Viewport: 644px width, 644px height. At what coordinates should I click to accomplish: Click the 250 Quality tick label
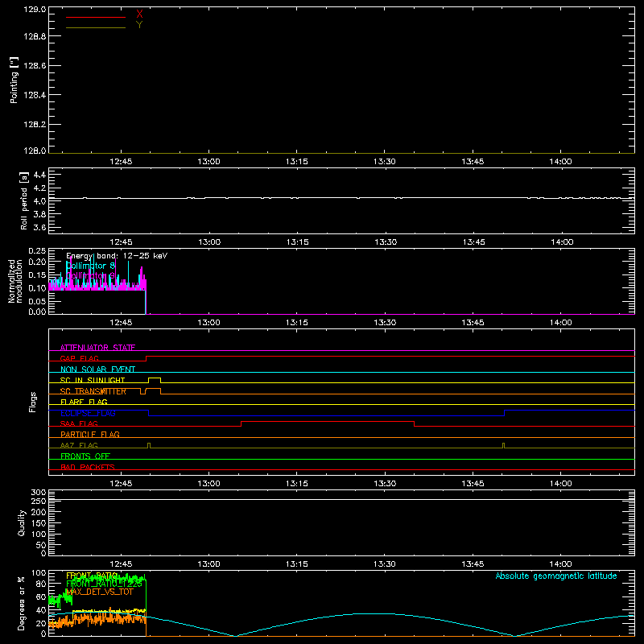(x=38, y=502)
